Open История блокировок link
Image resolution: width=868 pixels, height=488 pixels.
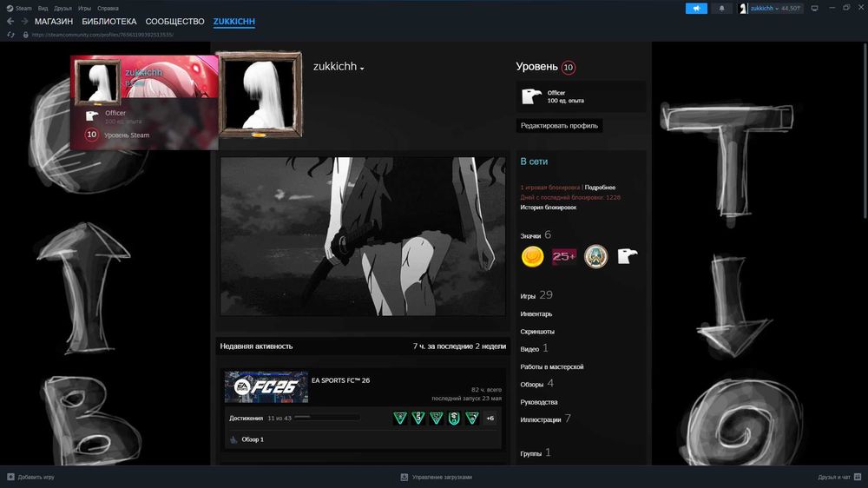pos(548,208)
